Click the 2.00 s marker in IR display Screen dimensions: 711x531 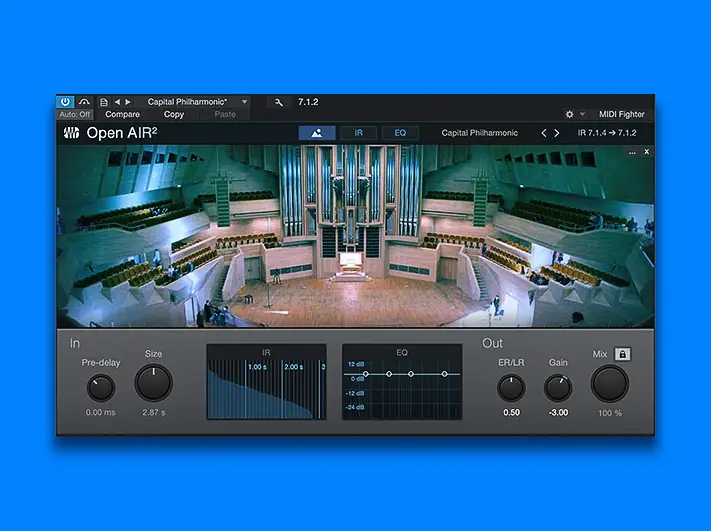tap(293, 367)
